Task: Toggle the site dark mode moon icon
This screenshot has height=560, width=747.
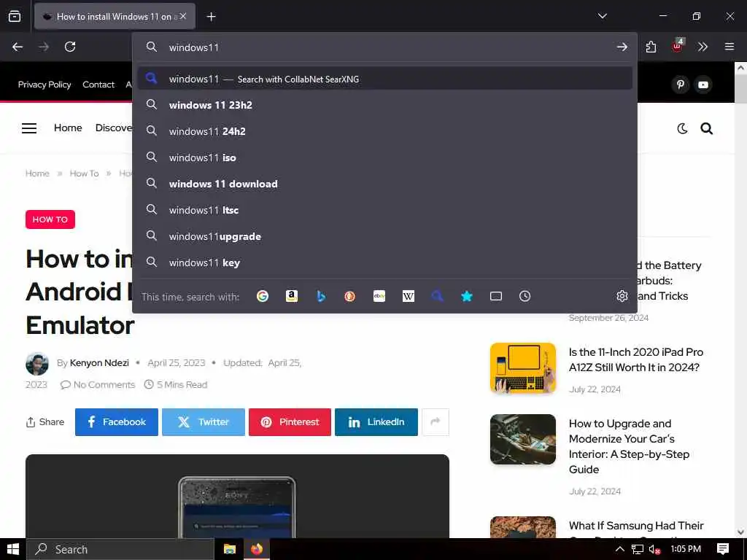Action: (x=682, y=128)
